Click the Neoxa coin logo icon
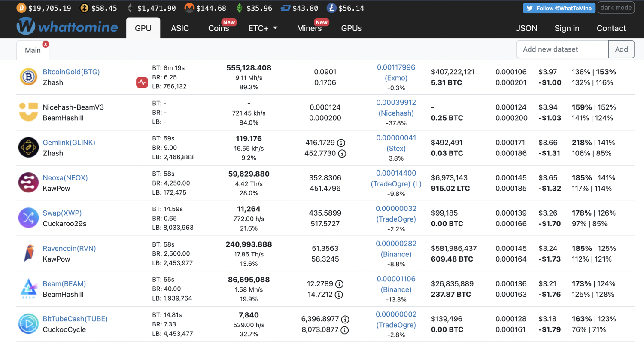 point(29,183)
